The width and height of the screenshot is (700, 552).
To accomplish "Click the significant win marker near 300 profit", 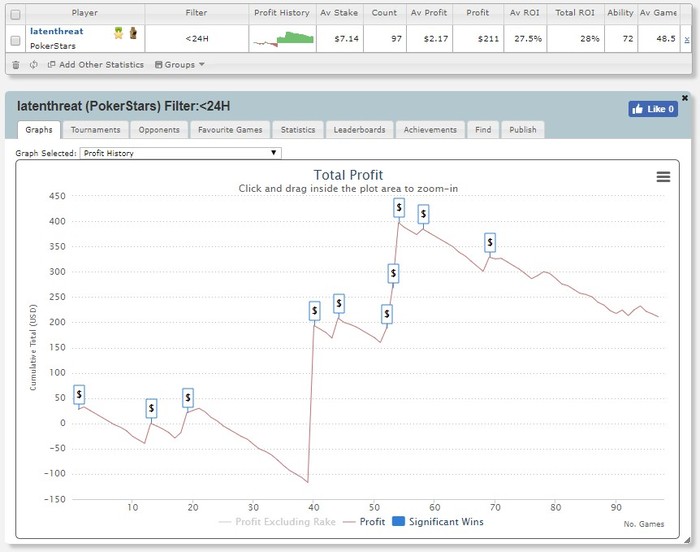I will click(393, 273).
